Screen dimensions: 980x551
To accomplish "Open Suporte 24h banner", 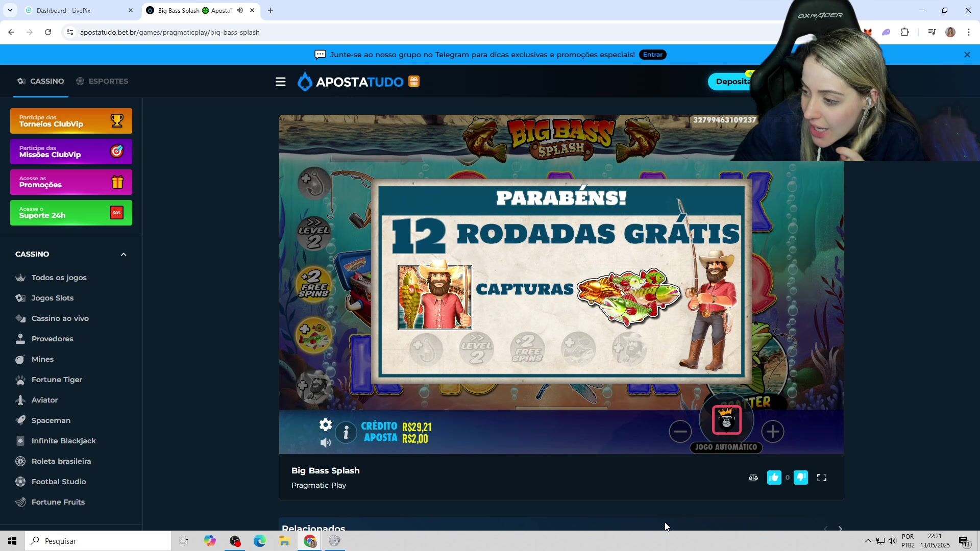I will coord(71,213).
